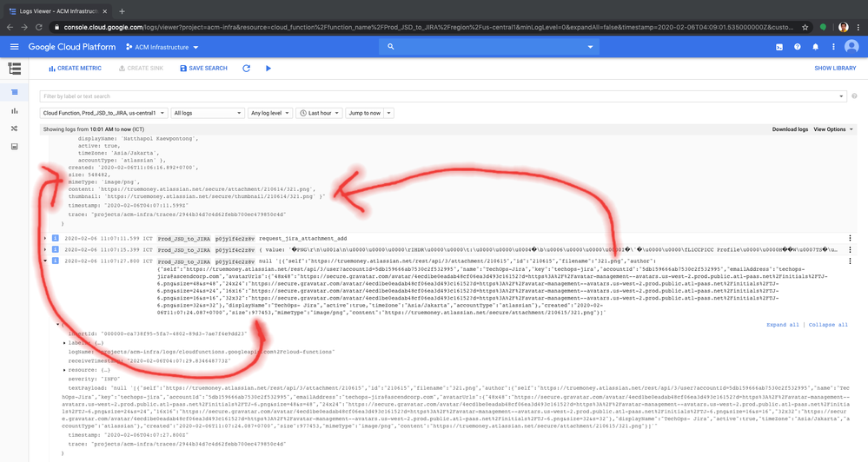Go back in the browser

(10, 27)
